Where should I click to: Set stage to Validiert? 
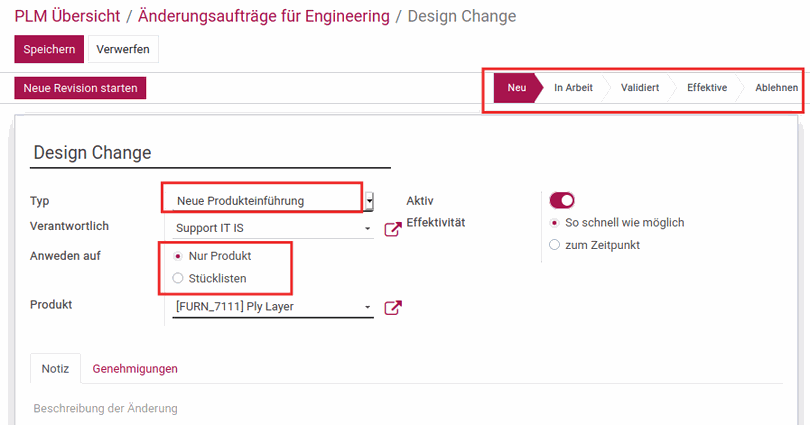640,88
